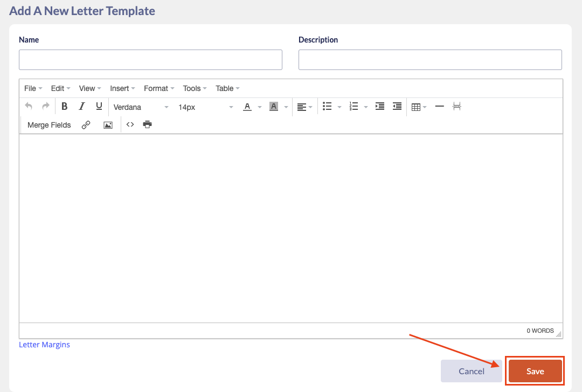Open the File menu
The height and width of the screenshot is (392, 582).
click(33, 88)
